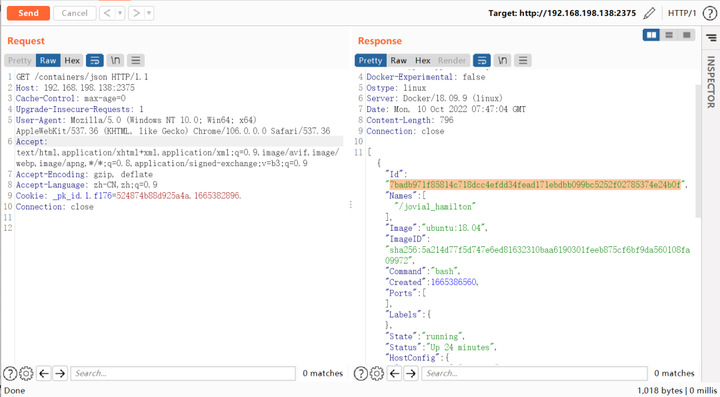This screenshot has width=720, height=397.
Task: Expand the INSPECTOR side panel
Action: click(711, 82)
